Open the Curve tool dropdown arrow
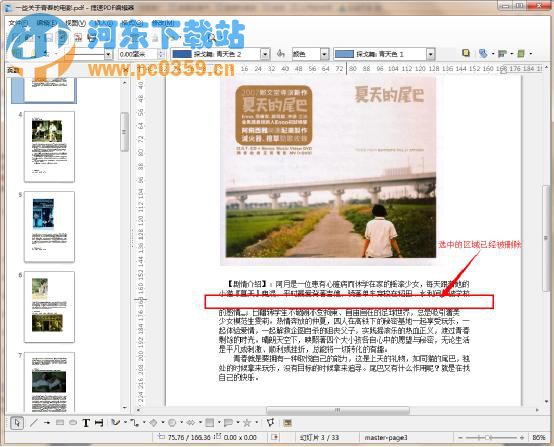This screenshot has height=447, width=554. coord(125,423)
